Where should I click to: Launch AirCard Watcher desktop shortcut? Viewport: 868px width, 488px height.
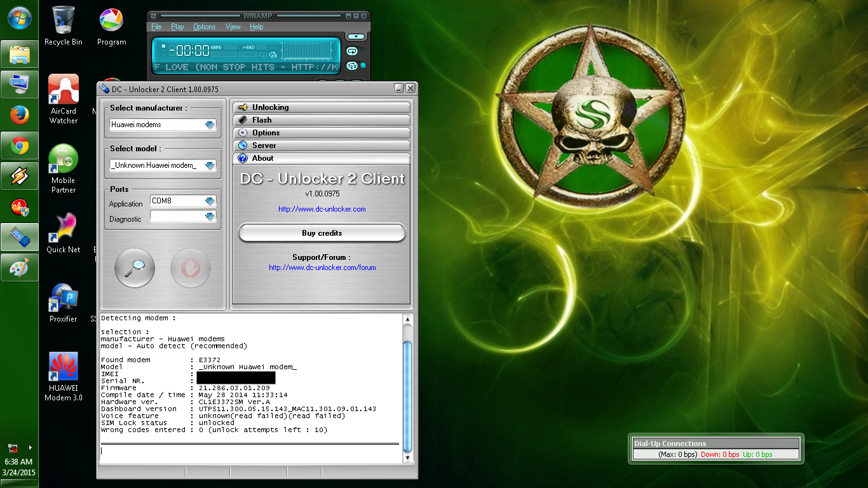coord(64,99)
